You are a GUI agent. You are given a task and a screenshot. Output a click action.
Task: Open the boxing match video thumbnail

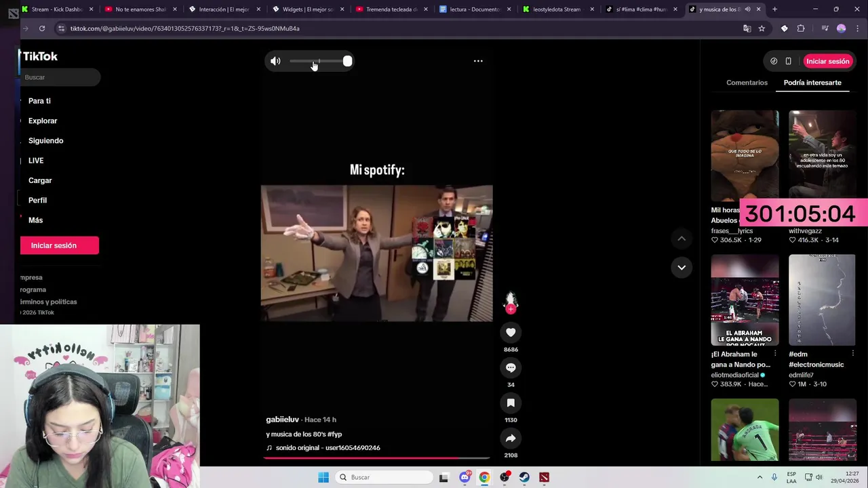pyautogui.click(x=745, y=300)
